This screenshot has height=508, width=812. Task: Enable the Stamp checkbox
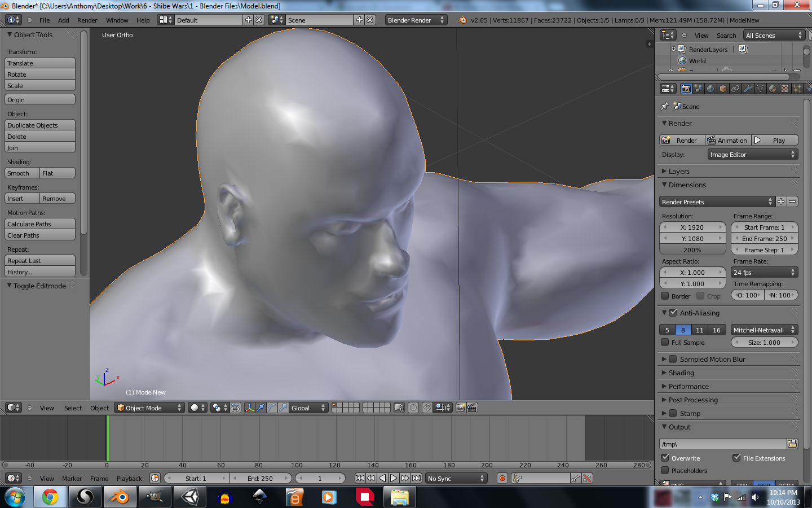[673, 413]
